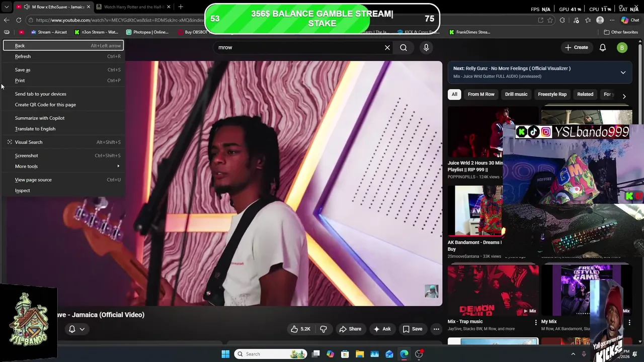Expand the Next playlist panel chevron
Image resolution: width=644 pixels, height=362 pixels.
623,72
